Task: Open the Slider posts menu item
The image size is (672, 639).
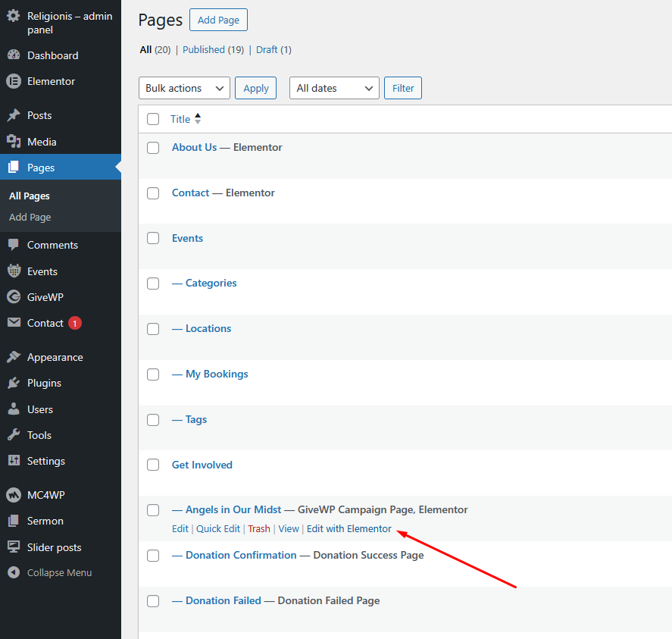Action: 54,547
